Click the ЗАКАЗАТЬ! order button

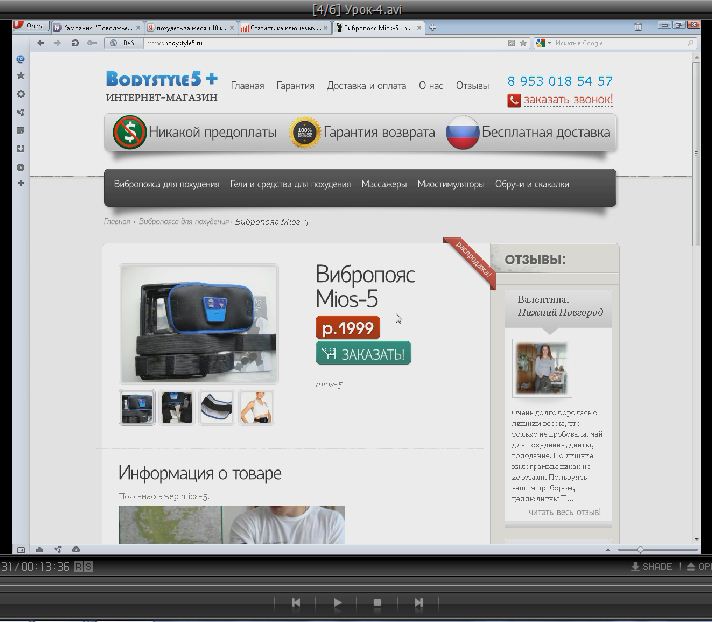tap(363, 353)
